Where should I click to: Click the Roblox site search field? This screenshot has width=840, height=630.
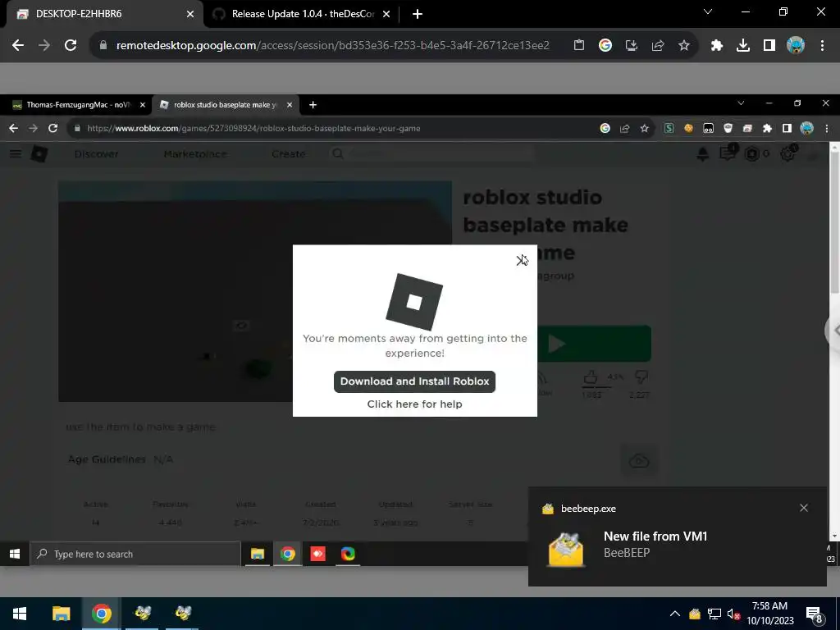[x=433, y=154]
